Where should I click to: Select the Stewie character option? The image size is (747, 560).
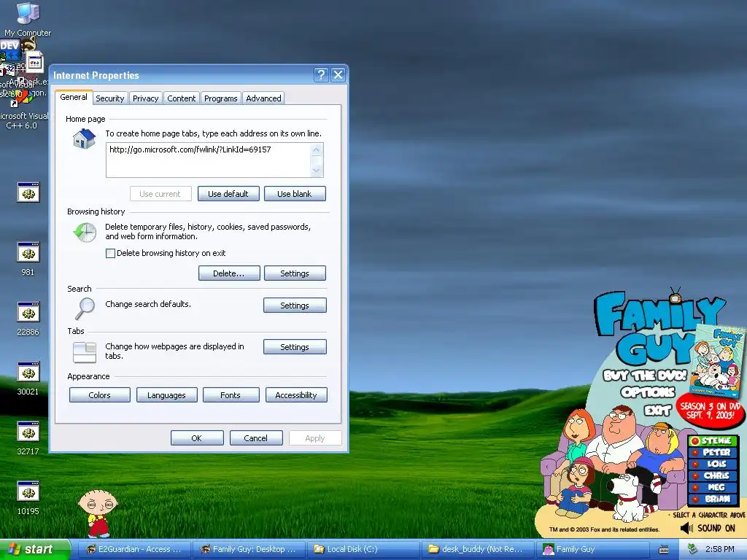(713, 441)
